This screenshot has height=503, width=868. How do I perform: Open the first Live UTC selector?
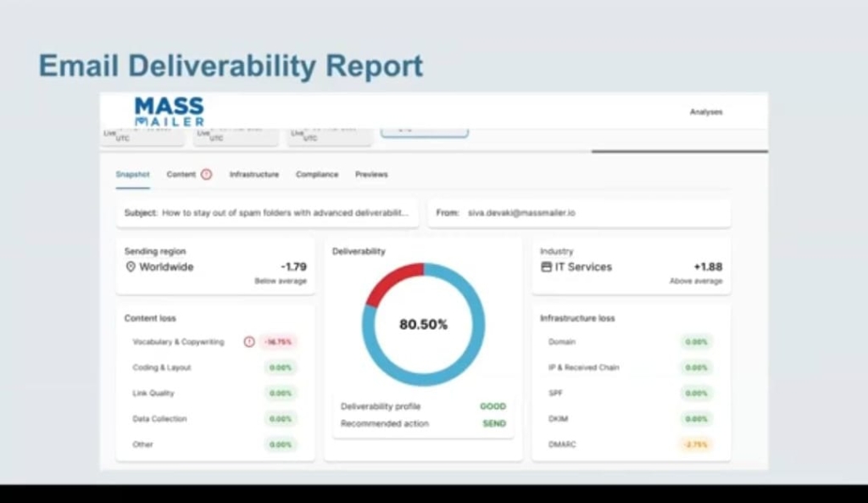(141, 134)
